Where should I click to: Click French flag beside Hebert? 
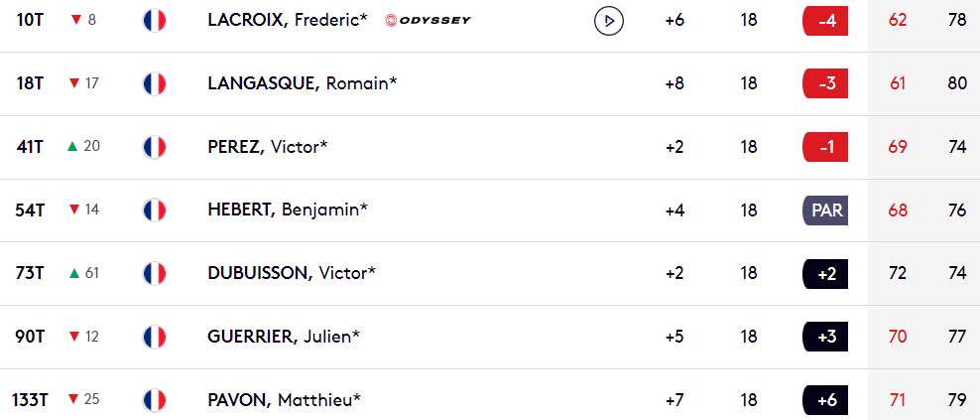(155, 210)
